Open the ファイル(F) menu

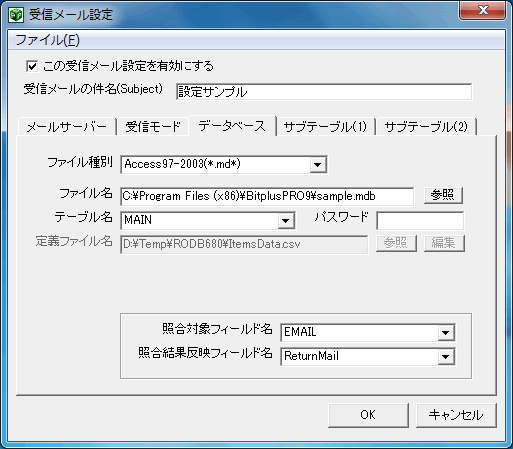coord(47,40)
